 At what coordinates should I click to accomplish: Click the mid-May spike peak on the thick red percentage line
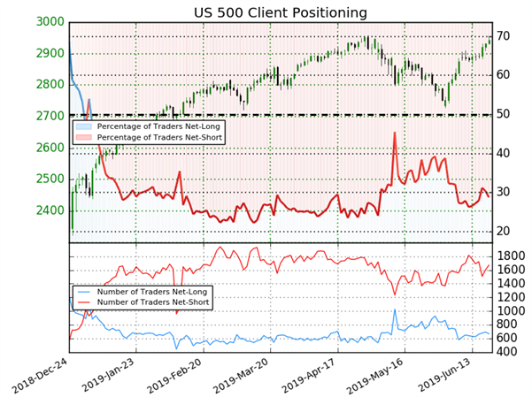pos(395,133)
